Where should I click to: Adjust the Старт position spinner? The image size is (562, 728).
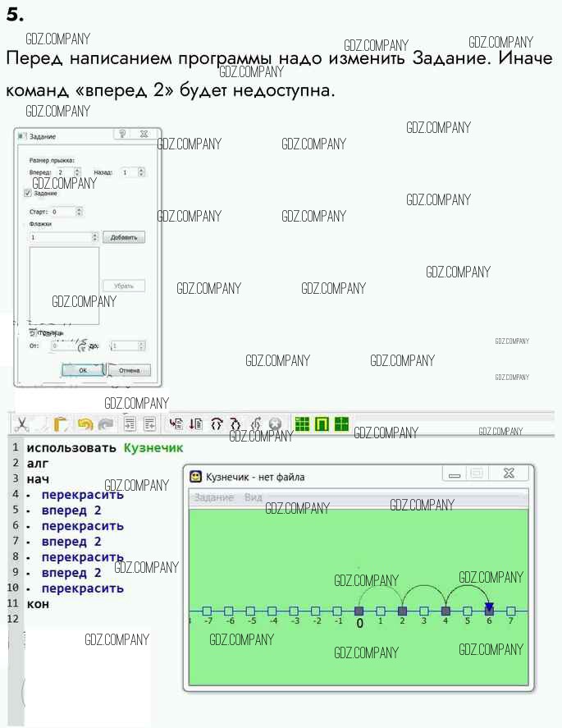pyautogui.click(x=80, y=212)
